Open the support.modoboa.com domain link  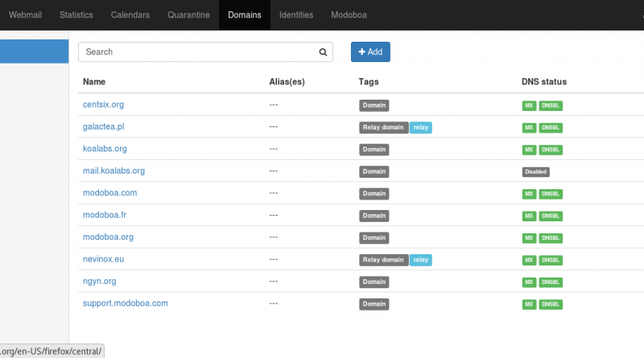(125, 303)
